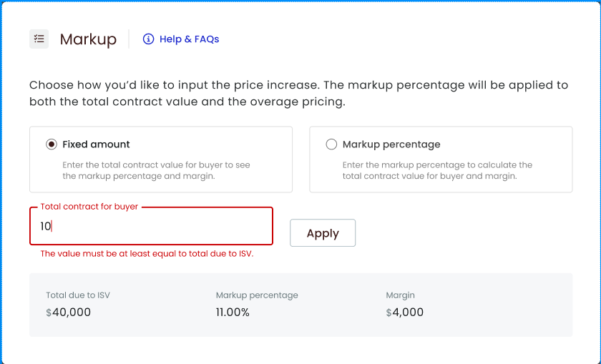Click the Fixed amount option label
The height and width of the screenshot is (364, 601).
[96, 144]
